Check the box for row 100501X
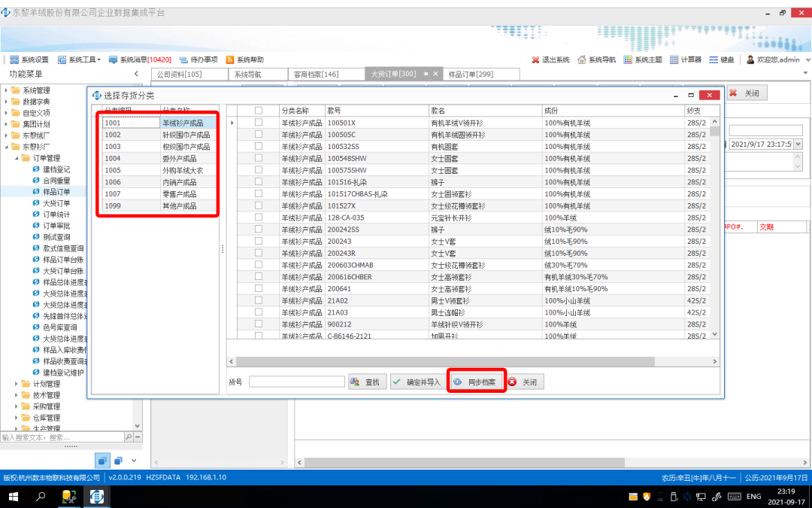 [259, 123]
